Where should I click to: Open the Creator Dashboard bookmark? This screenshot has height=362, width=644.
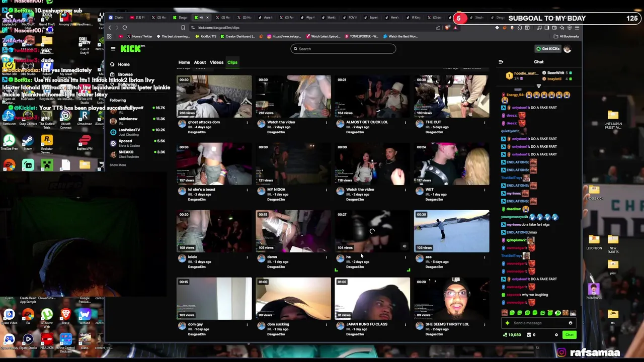point(237,36)
